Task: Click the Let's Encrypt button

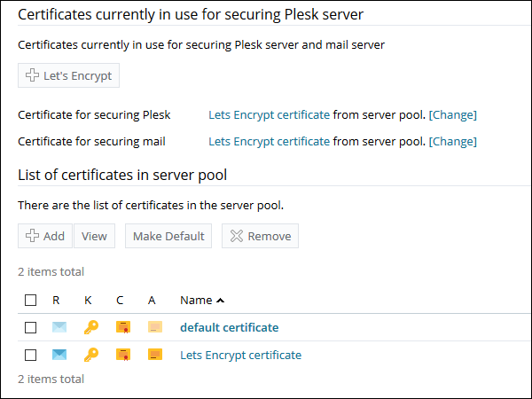Action: point(68,75)
